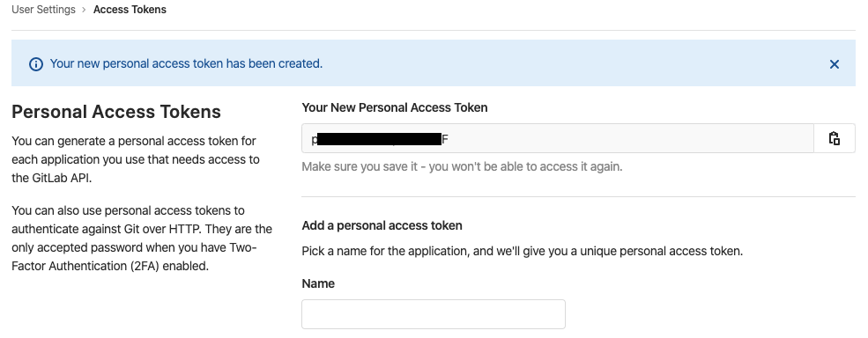
Task: Copy the new token with clipboard icon
Action: click(835, 138)
